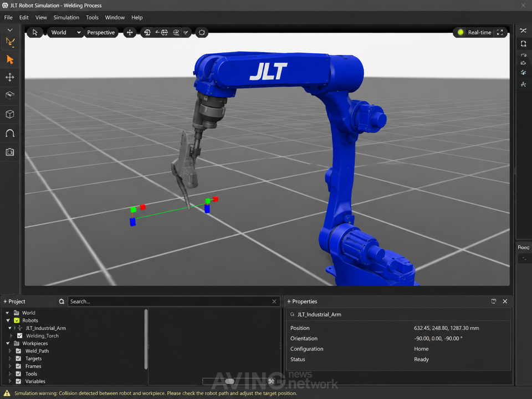Image resolution: width=532 pixels, height=399 pixels.
Task: Click the search magnifier icon in Project panel
Action: 62,301
